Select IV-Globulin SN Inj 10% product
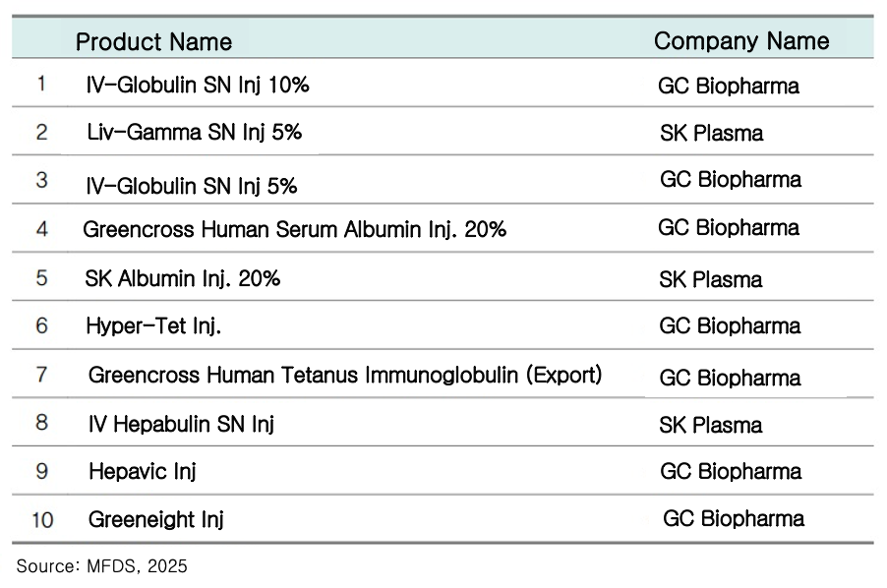This screenshot has height=588, width=887. [198, 85]
